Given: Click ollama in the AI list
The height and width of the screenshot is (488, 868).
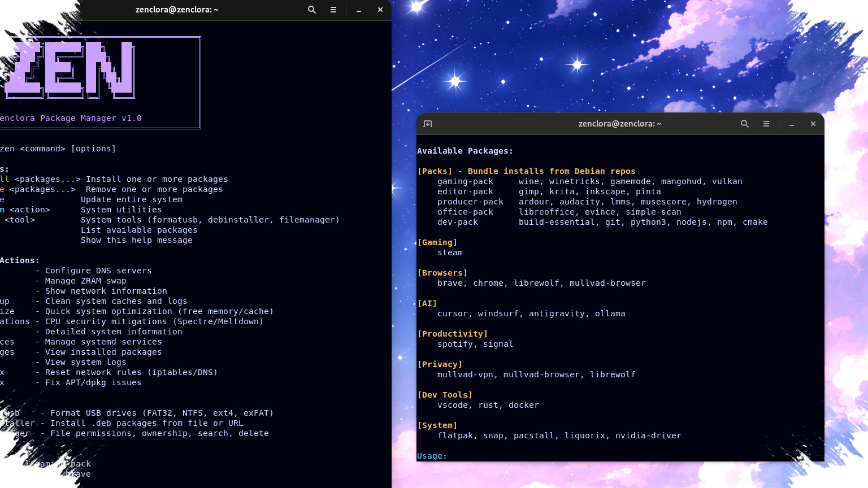Looking at the screenshot, I should [610, 313].
